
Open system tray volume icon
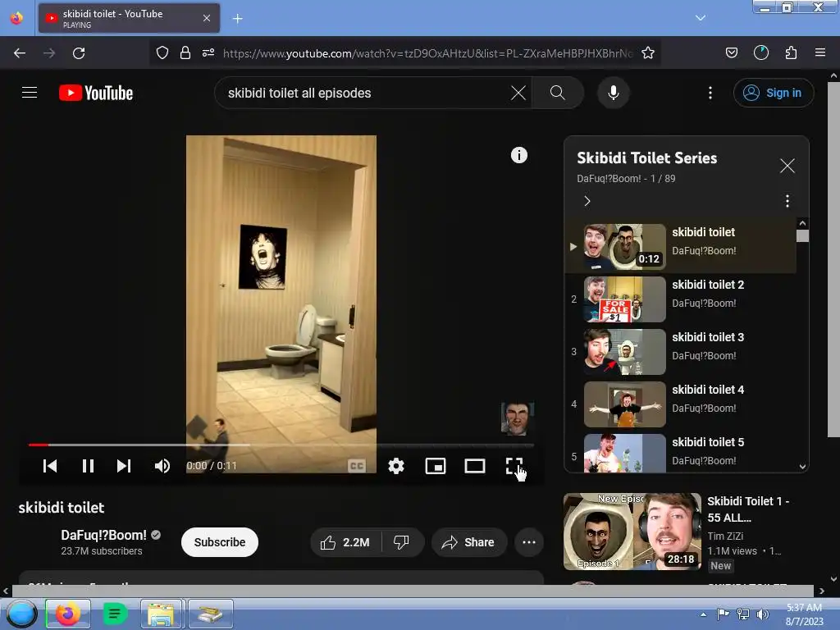pyautogui.click(x=762, y=614)
